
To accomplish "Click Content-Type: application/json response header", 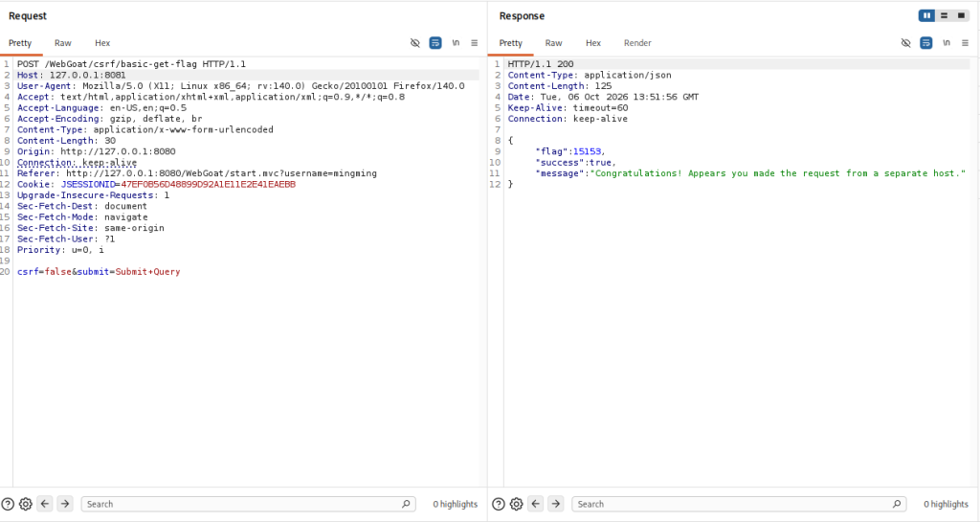I will point(590,75).
